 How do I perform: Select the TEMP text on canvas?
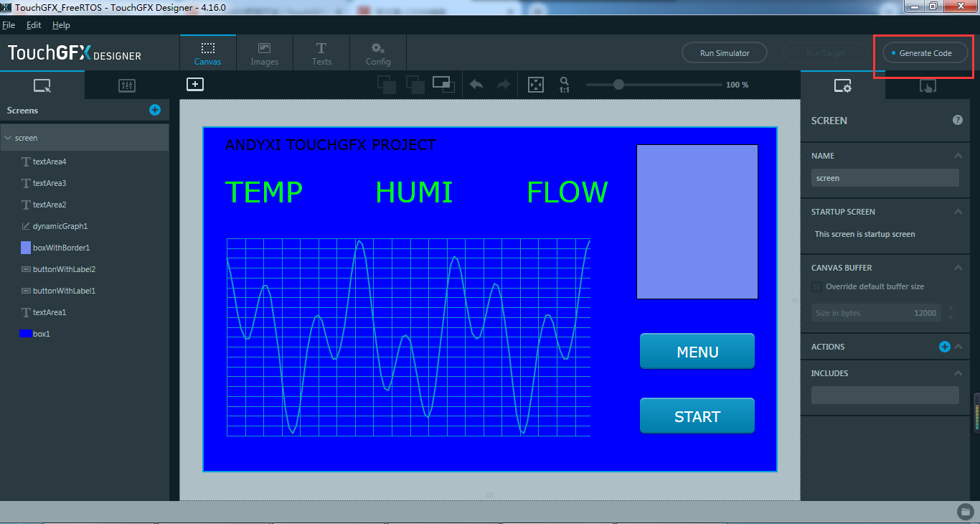(264, 192)
